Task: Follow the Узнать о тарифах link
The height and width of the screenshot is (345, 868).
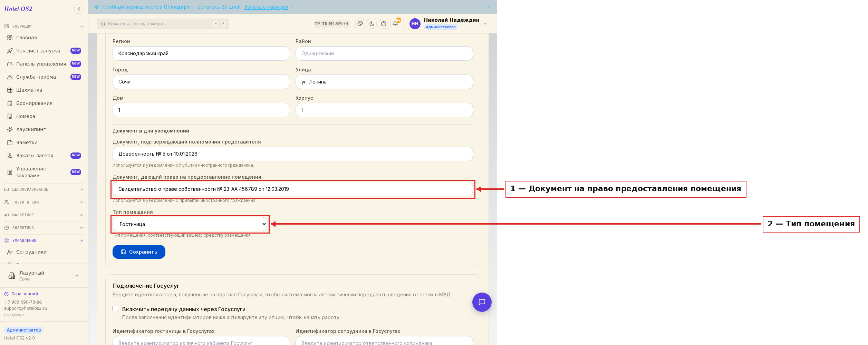Action: tap(266, 7)
